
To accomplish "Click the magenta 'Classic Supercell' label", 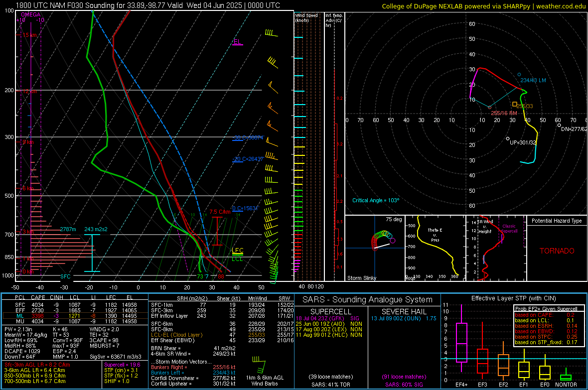I will click(509, 229).
